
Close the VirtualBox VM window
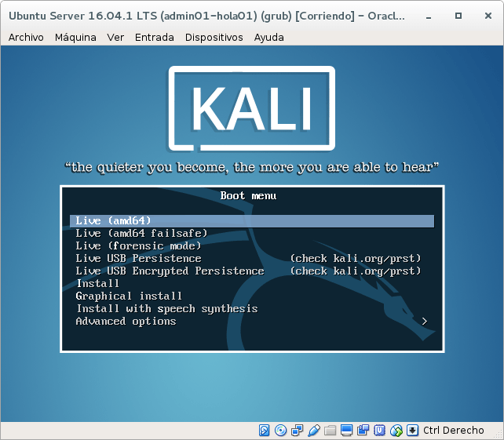point(488,16)
